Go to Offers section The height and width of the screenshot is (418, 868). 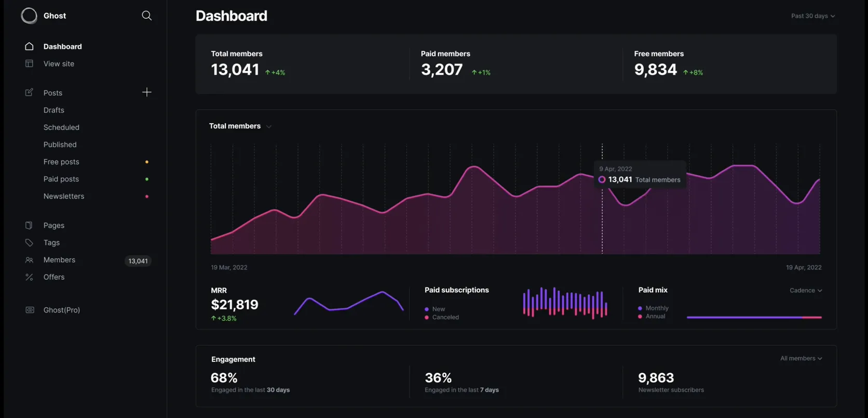point(54,277)
